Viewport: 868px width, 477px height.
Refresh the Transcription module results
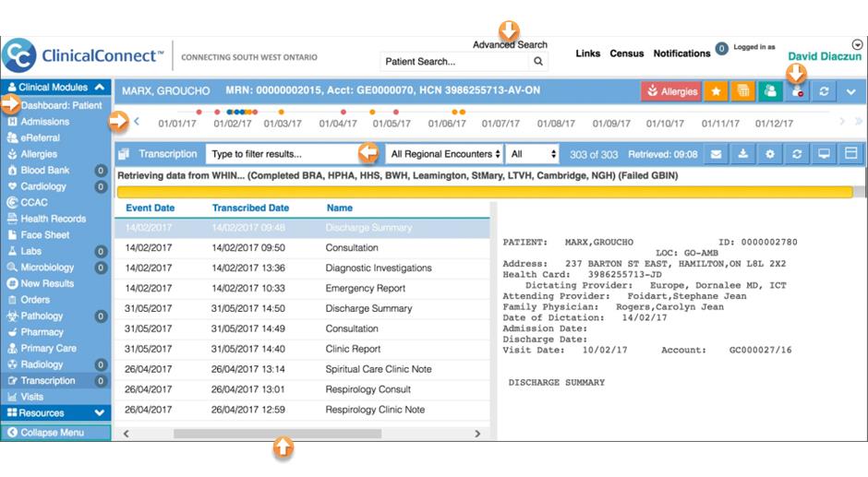(797, 154)
